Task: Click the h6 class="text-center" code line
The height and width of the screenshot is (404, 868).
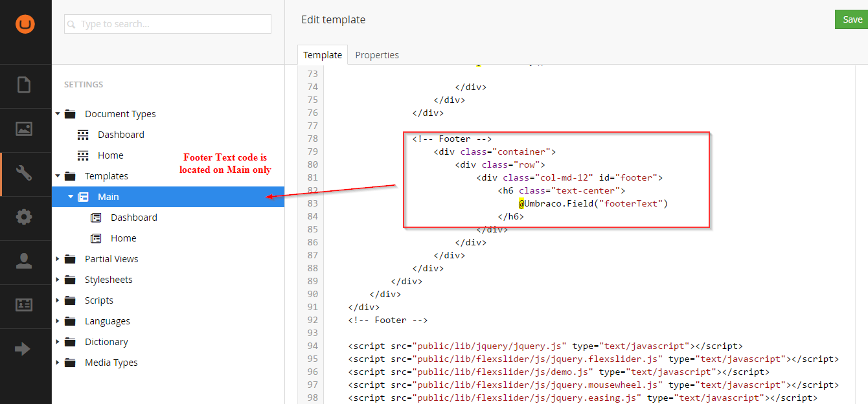Action: pos(562,190)
